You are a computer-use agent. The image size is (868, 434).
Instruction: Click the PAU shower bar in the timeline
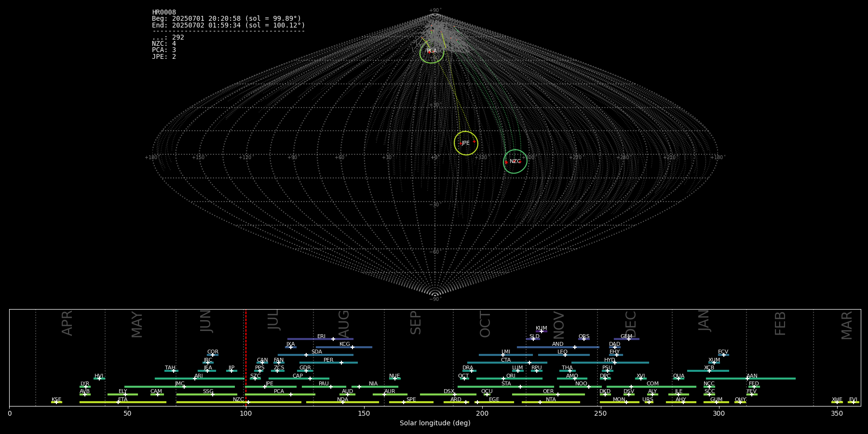tap(324, 387)
